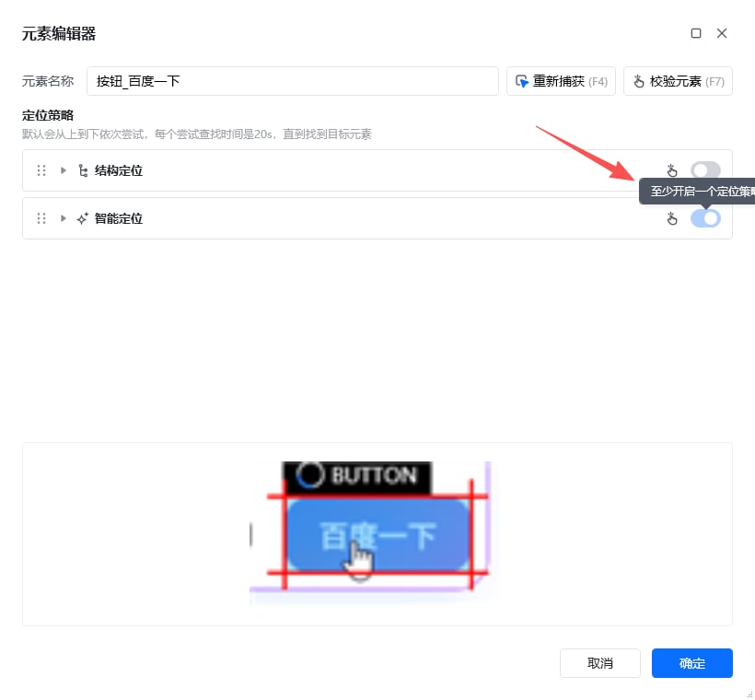Click the 元素编辑器 title text
This screenshot has width=755, height=700.
(x=59, y=34)
